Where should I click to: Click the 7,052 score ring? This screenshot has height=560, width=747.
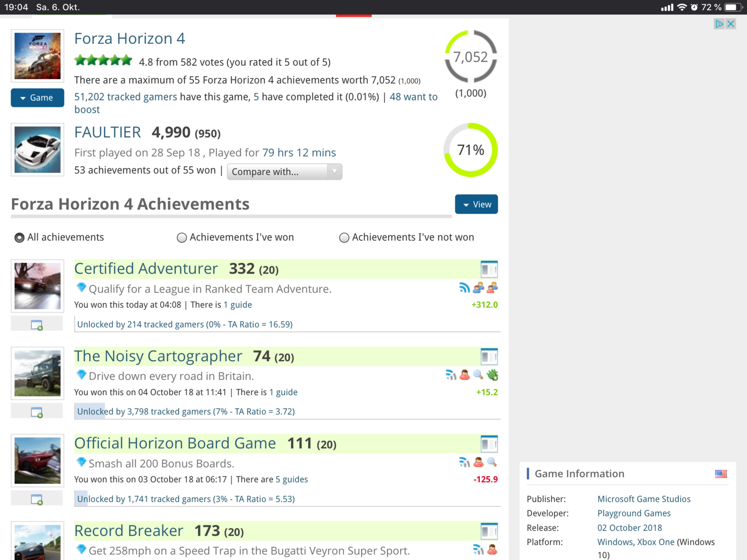(471, 57)
